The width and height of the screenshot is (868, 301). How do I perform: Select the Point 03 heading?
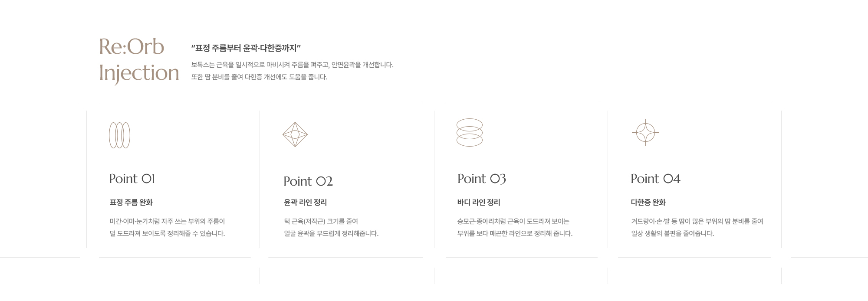pos(482,179)
